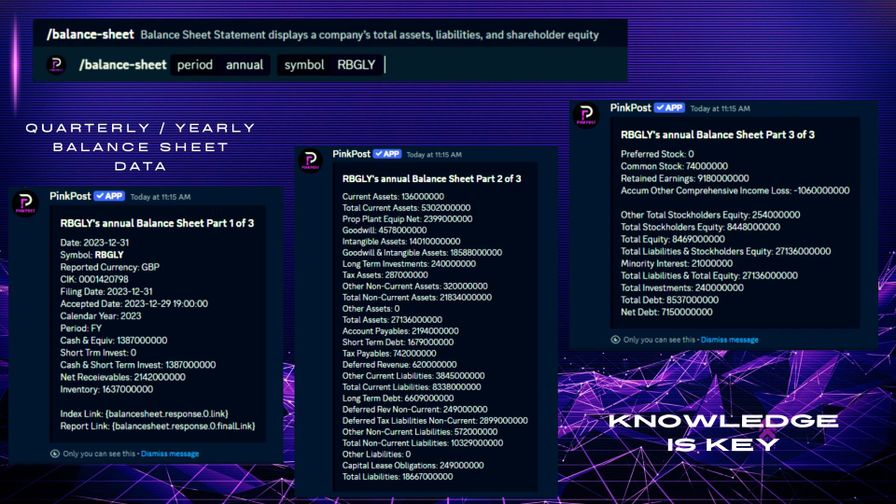Click the 'Symbol: RBGLY' line
Viewport: 896px width, 504px height.
tap(91, 255)
